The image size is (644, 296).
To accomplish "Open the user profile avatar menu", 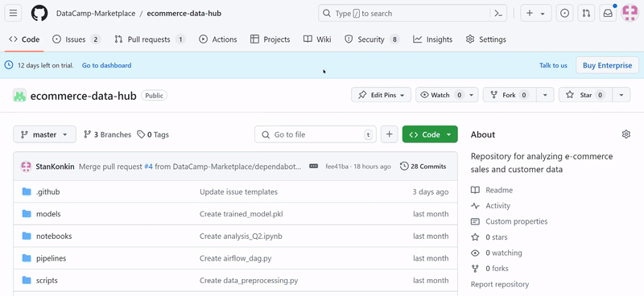I will [630, 13].
